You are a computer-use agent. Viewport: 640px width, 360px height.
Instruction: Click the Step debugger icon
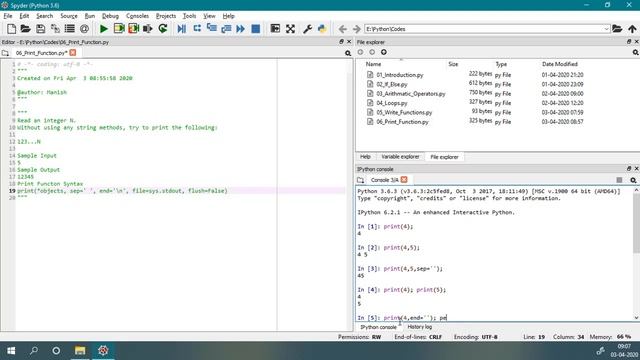197,29
